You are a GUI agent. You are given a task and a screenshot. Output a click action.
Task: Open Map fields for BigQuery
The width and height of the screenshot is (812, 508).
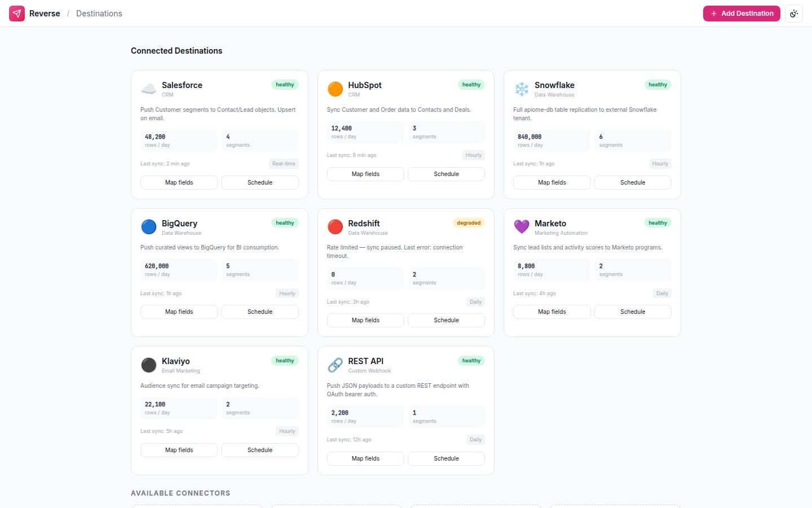coord(179,312)
